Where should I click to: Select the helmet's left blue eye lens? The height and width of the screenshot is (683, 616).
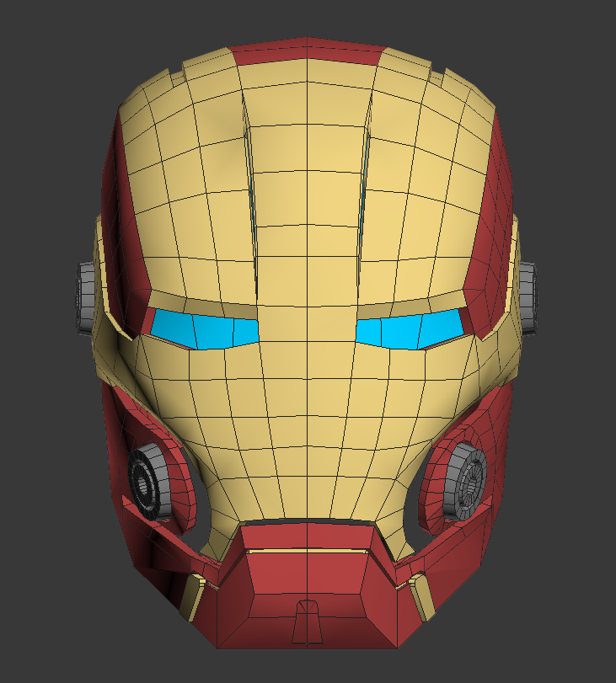(x=205, y=329)
